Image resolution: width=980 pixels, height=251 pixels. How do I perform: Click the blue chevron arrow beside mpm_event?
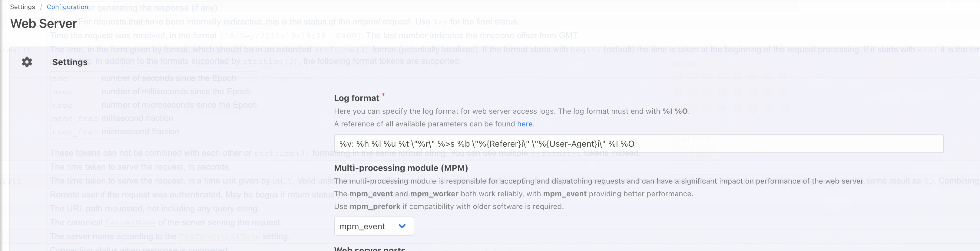click(402, 226)
